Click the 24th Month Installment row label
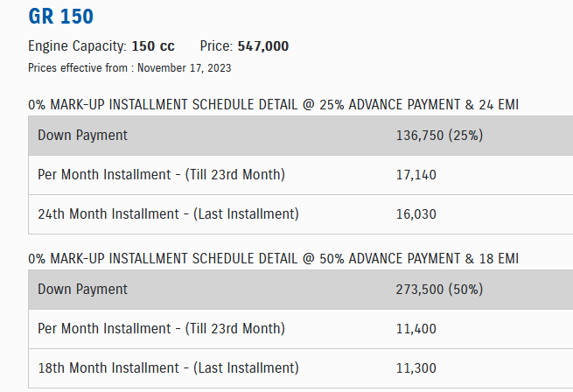Screen dimensions: 573x392 (169, 213)
